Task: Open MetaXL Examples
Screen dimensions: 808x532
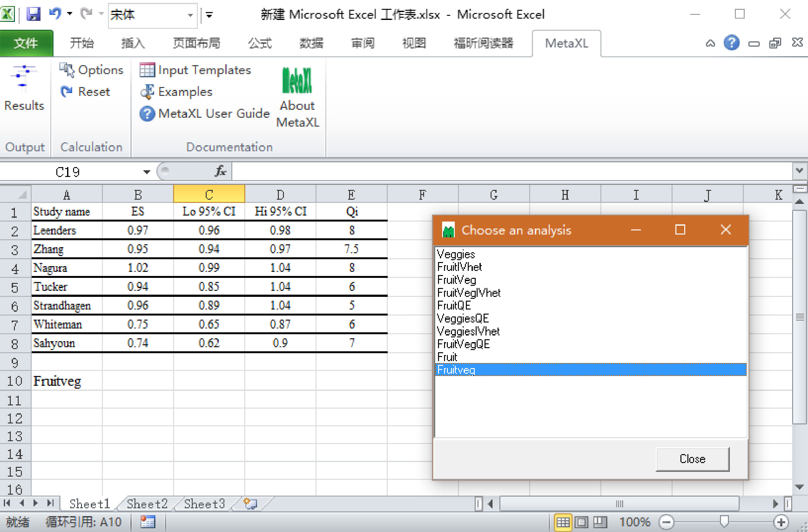Action: 177,92
